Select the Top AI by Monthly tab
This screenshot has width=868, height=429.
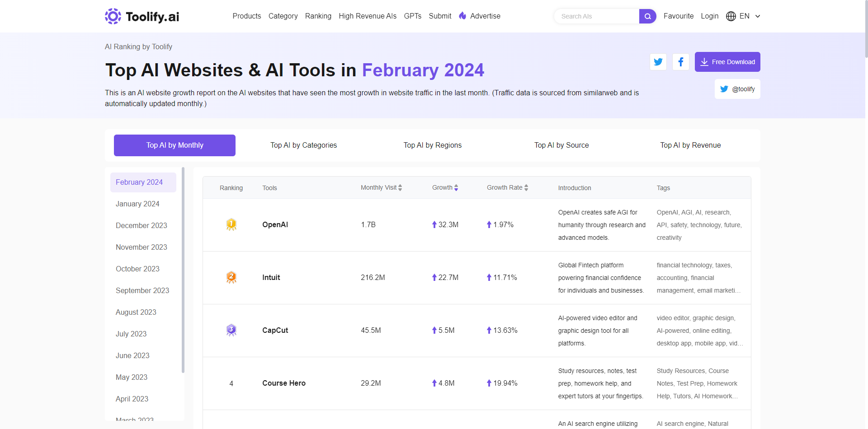pos(175,145)
